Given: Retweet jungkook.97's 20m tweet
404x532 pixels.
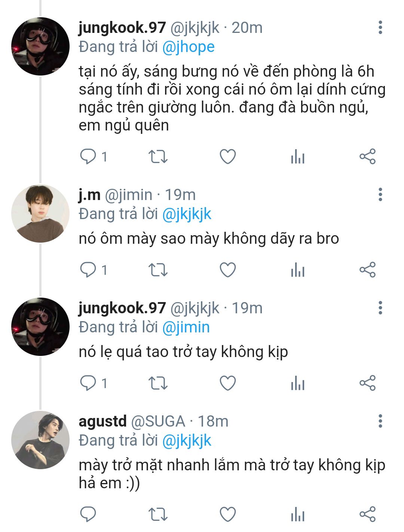Looking at the screenshot, I should pyautogui.click(x=158, y=157).
